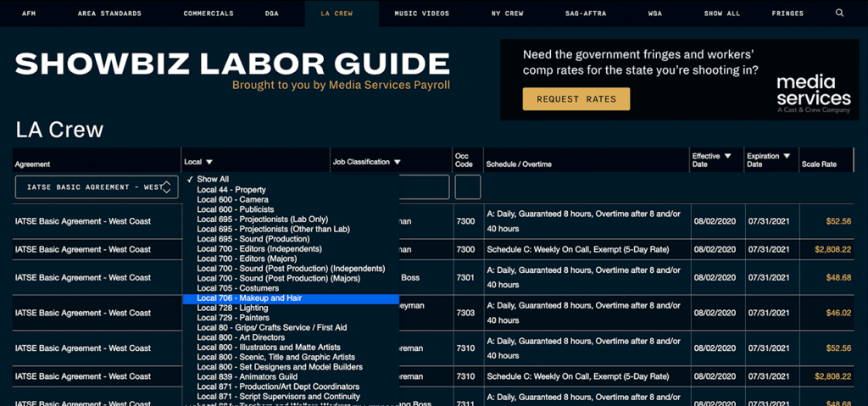Select Local 839 - Animators Guild
Image resolution: width=868 pixels, height=406 pixels.
click(291, 376)
